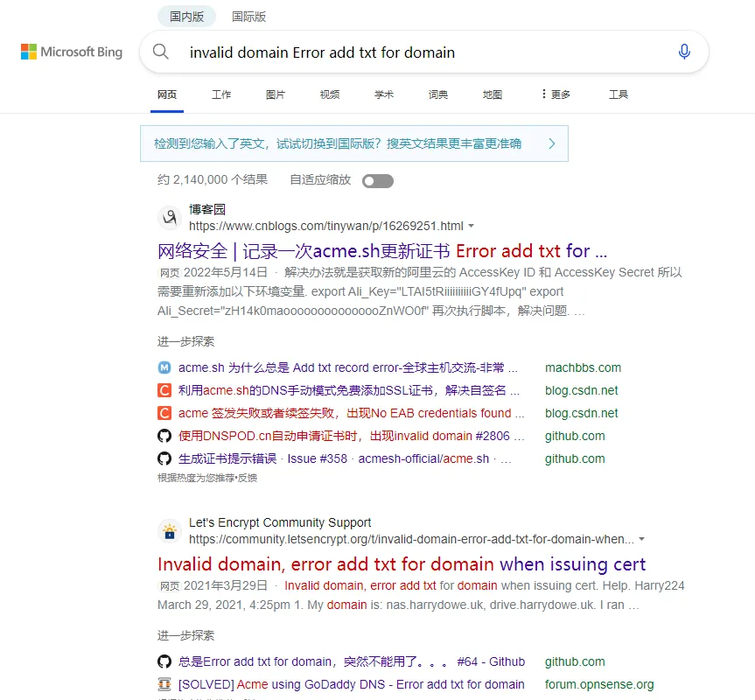Viewport: 755px width, 700px height.
Task: Click the magnifier search icon
Action: pyautogui.click(x=161, y=52)
